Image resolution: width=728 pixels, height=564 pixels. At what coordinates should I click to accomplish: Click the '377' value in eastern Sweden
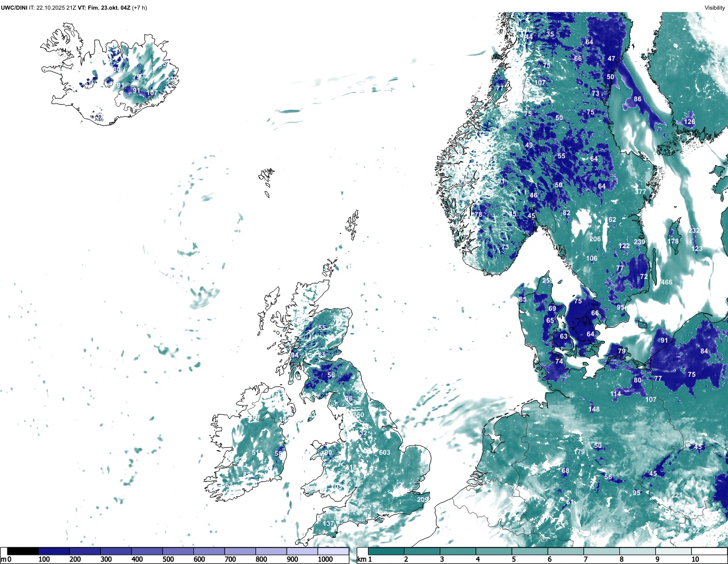(x=640, y=192)
